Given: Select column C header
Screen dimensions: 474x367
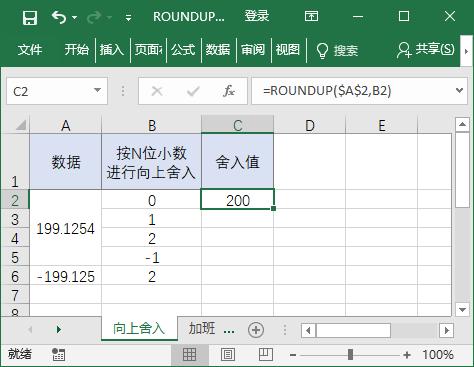Looking at the screenshot, I should [237, 125].
